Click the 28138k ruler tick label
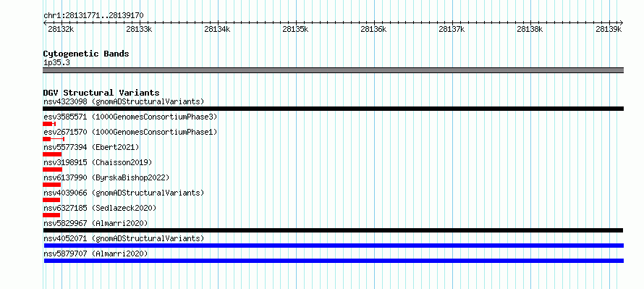Screen dimensions: 644x289 tap(530, 29)
